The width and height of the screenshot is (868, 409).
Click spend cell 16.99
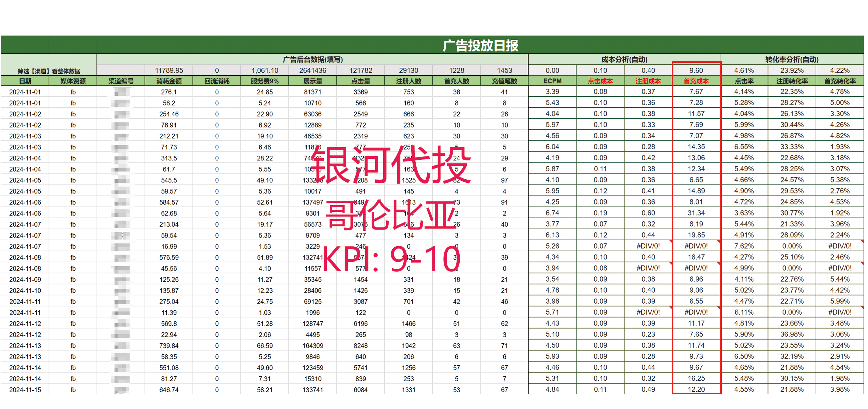pyautogui.click(x=169, y=247)
